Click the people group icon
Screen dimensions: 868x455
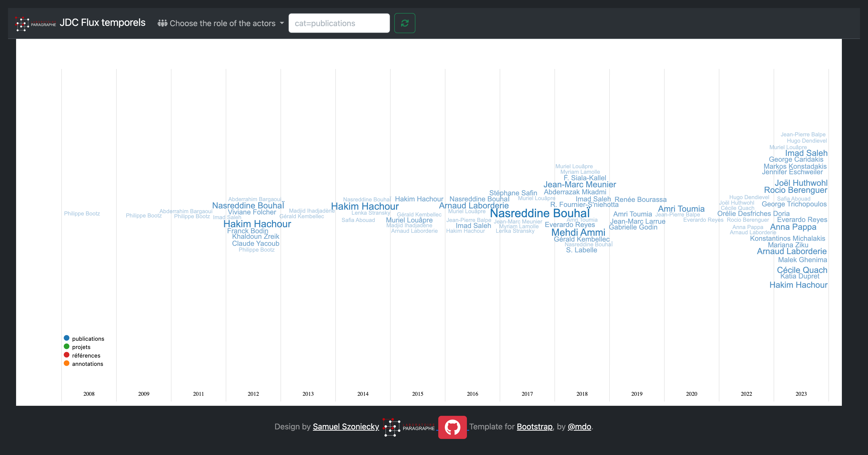[x=162, y=23]
